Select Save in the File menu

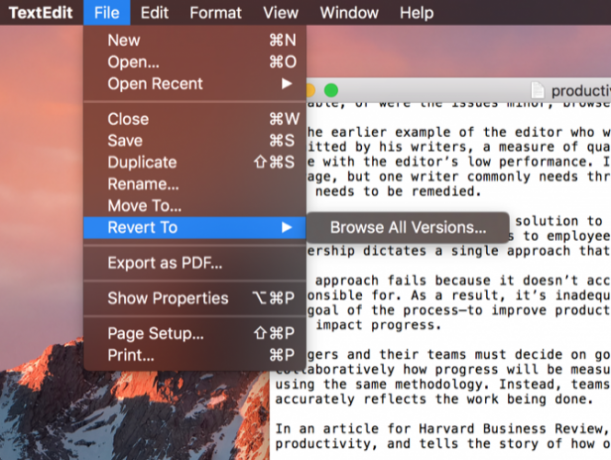pyautogui.click(x=194, y=141)
